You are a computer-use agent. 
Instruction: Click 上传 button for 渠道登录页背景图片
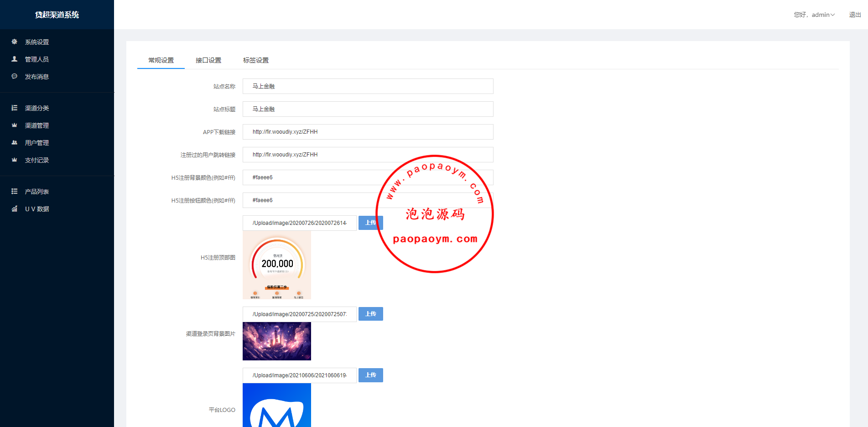point(370,314)
